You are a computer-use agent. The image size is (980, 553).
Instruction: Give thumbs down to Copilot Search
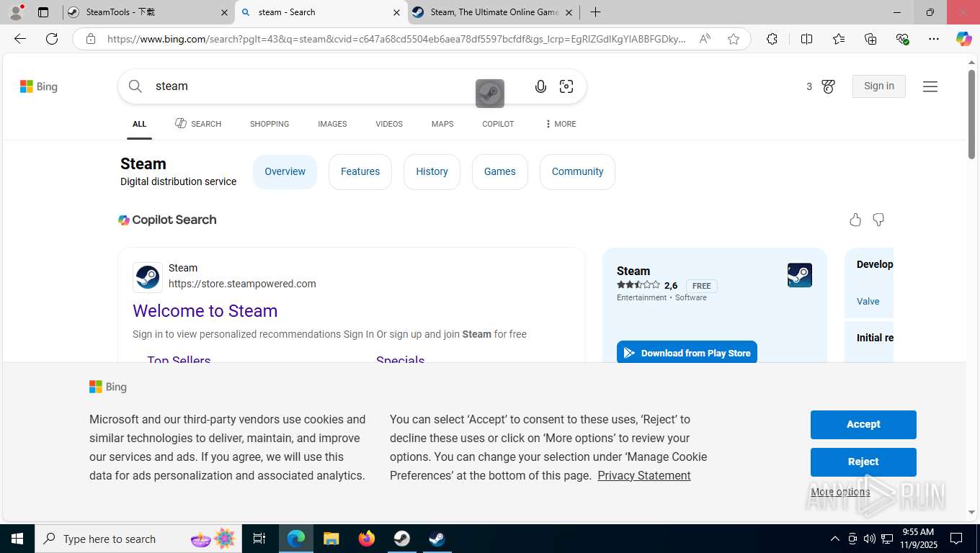pos(878,220)
